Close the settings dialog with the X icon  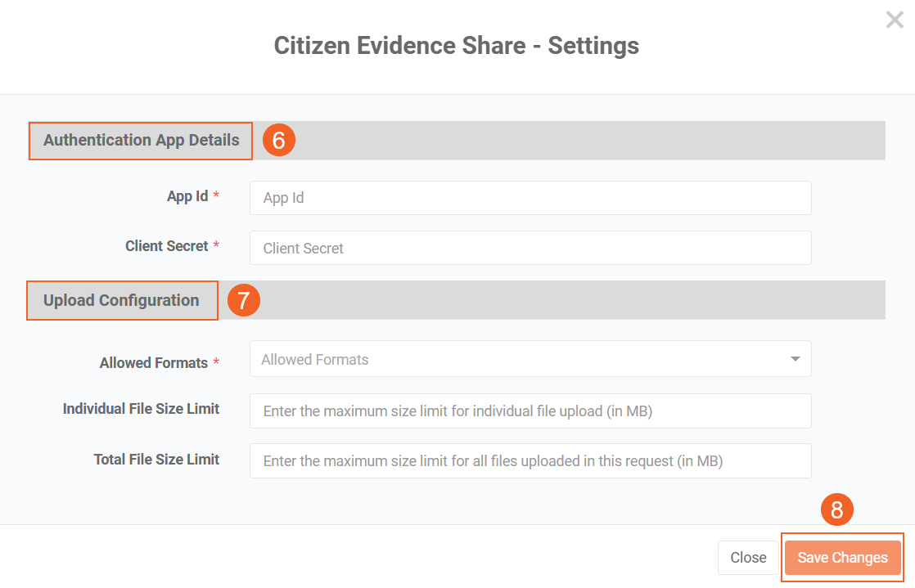click(x=894, y=20)
